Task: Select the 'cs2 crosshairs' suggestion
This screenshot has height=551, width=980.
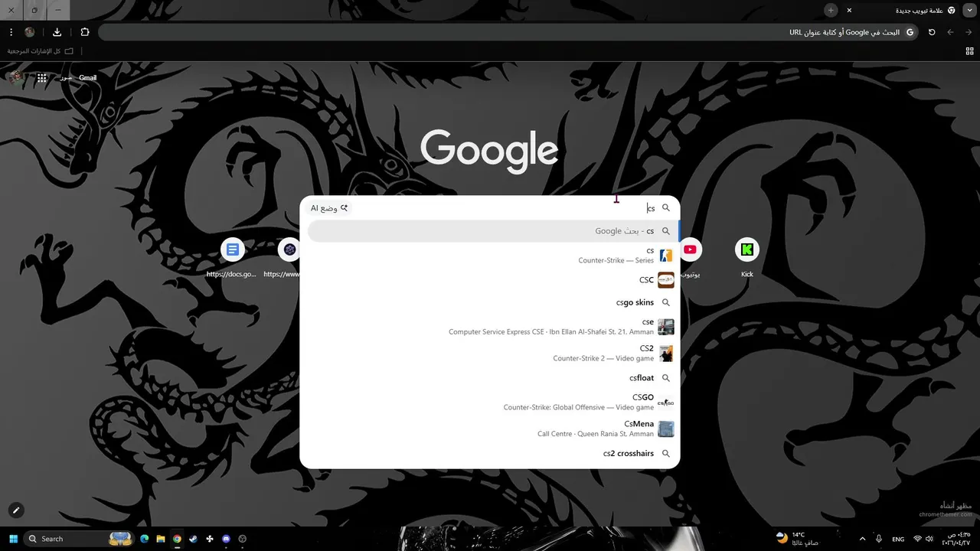Action: tap(490, 454)
